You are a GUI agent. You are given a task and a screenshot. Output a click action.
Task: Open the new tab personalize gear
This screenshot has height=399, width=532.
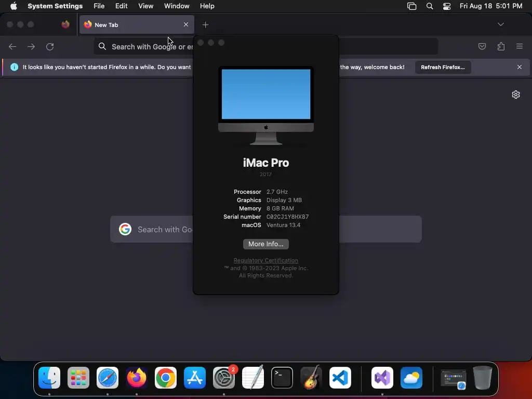click(516, 95)
